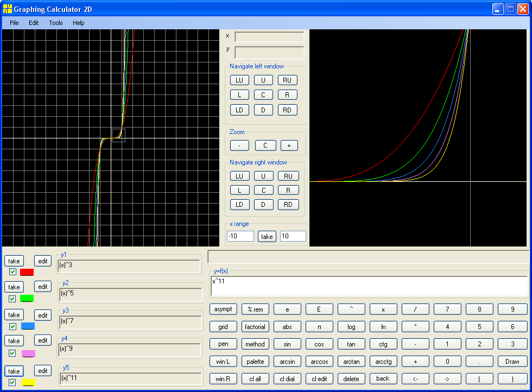The height and width of the screenshot is (392, 532).
Task: Navigate left window up-left with LU
Action: tap(239, 80)
